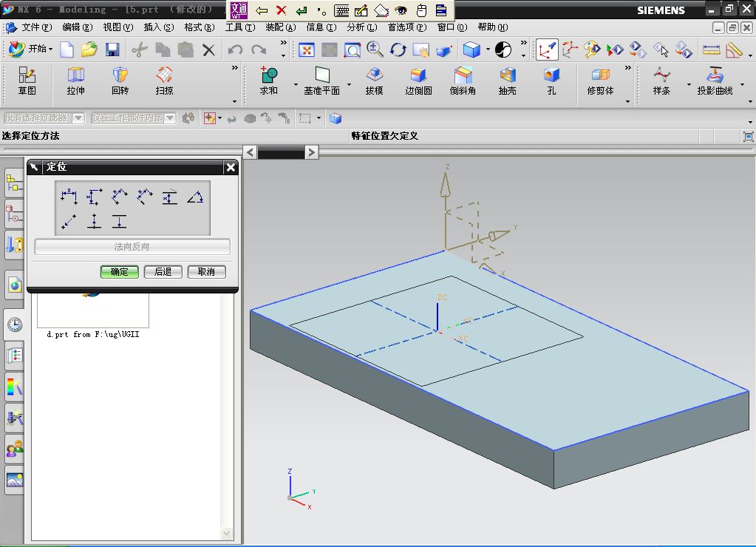The width and height of the screenshot is (756, 547).
Task: Open the 草图 (Sketch) tool
Action: pyautogui.click(x=27, y=81)
